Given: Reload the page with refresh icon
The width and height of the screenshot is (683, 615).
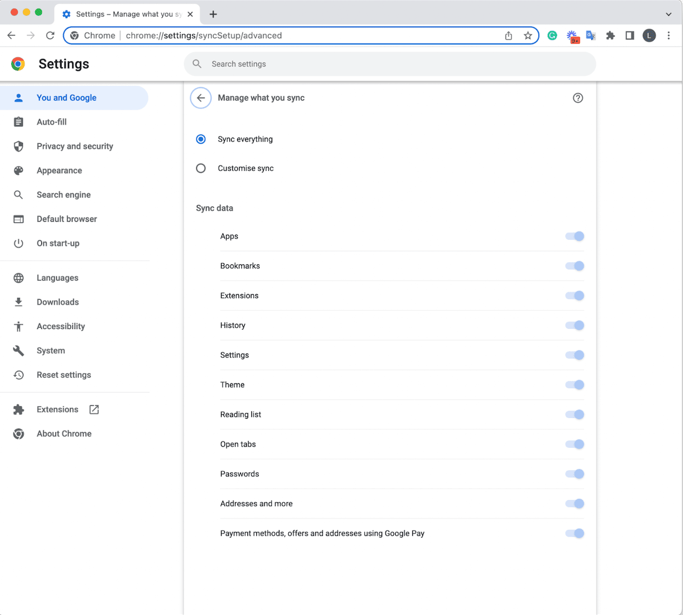Looking at the screenshot, I should coord(50,36).
